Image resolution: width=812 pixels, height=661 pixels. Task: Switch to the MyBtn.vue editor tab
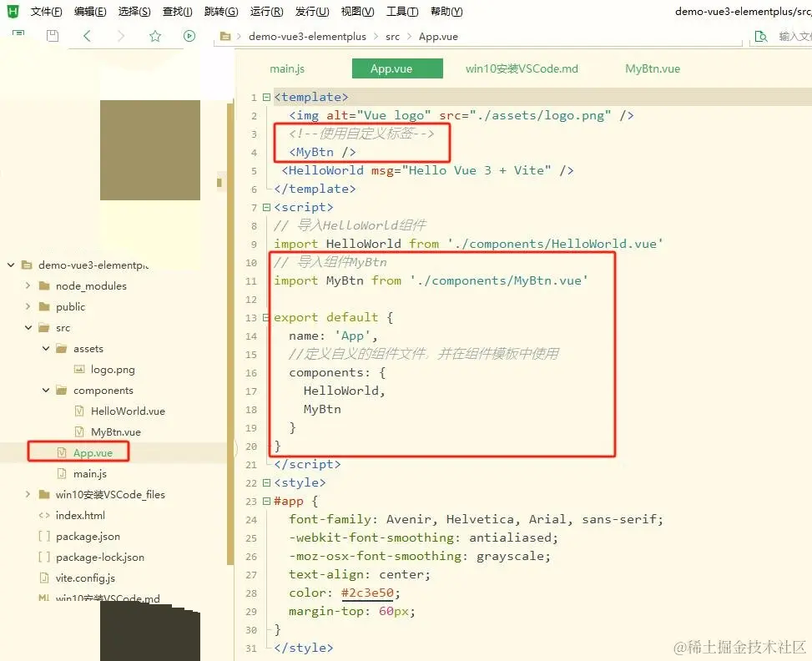coord(653,68)
